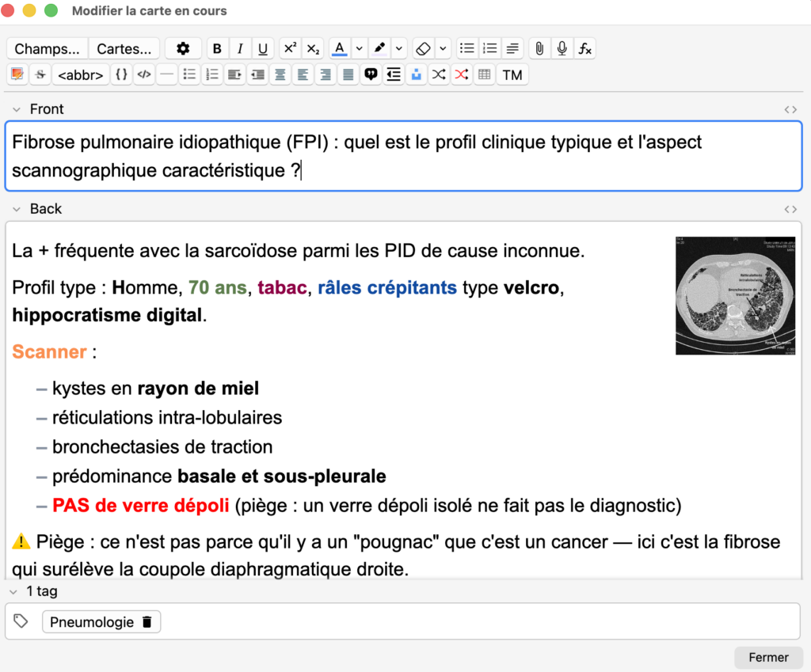The height and width of the screenshot is (672, 811).
Task: Apply the highlighter color button
Action: coord(379,48)
